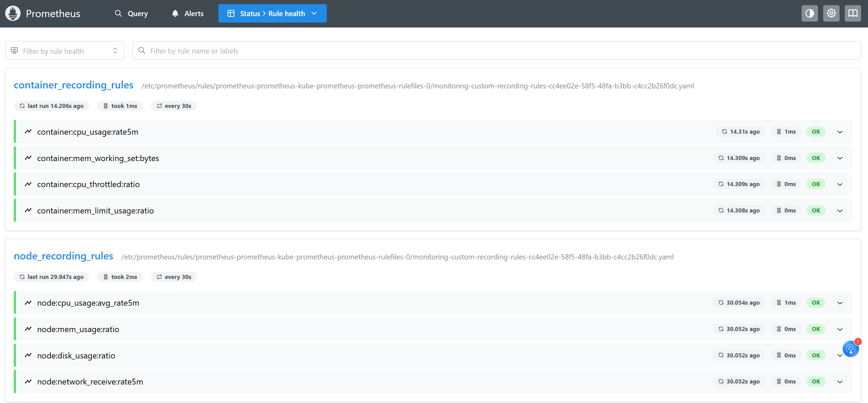The width and height of the screenshot is (868, 403).
Task: Expand the node:network_receive:rate5m rule chevron
Action: 840,382
